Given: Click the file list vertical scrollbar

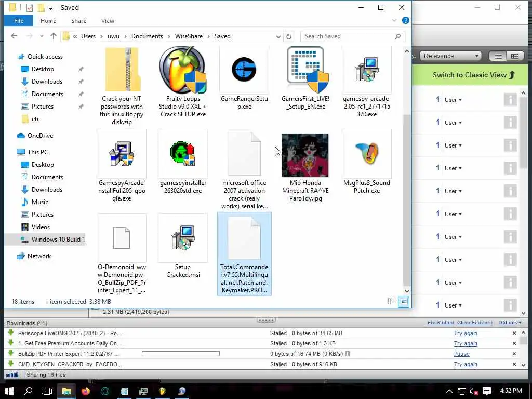Looking at the screenshot, I should 407,200.
